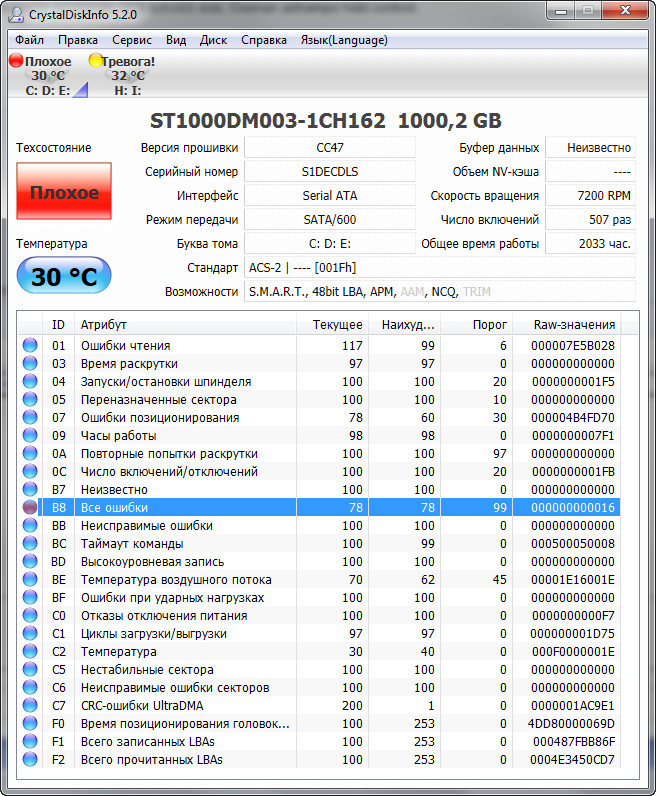
Task: Click red status icon for B8 Все ошибки
Action: click(x=30, y=507)
